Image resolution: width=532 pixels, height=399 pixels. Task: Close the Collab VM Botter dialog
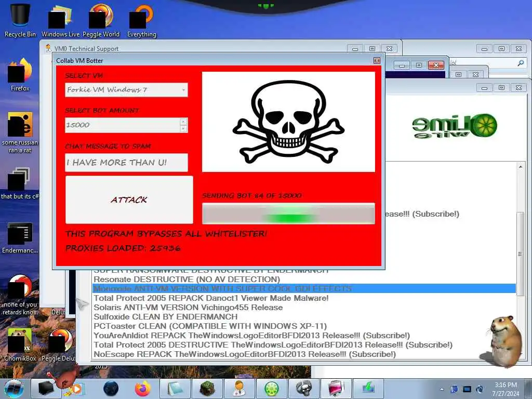377,60
